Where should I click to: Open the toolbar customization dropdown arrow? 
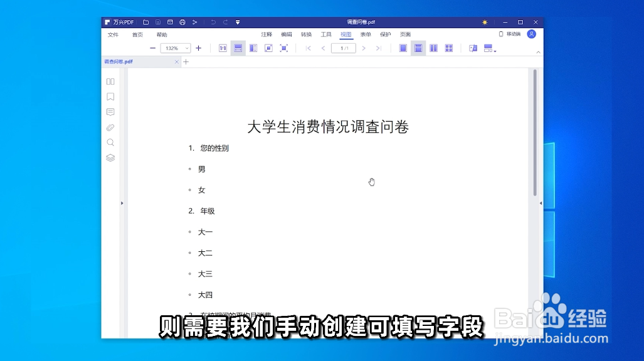pos(237,21)
